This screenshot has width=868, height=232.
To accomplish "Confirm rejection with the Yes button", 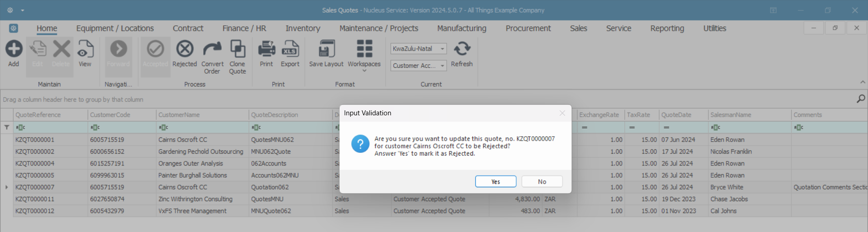I will pyautogui.click(x=495, y=181).
